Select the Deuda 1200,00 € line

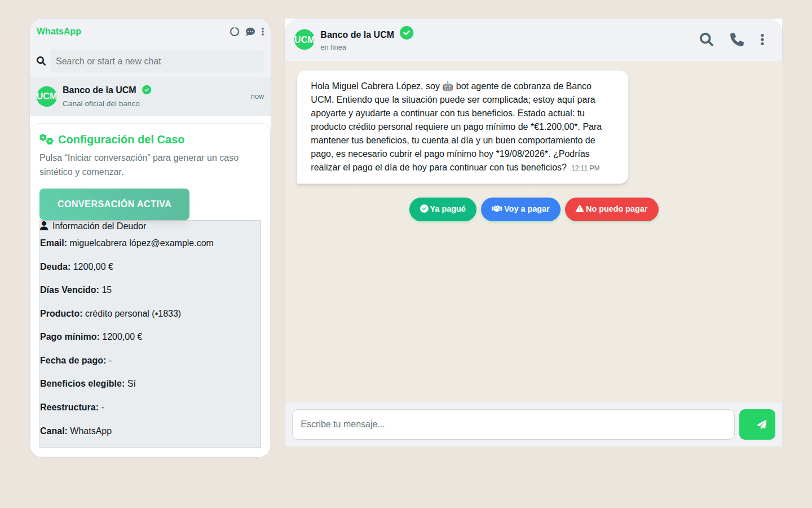[x=77, y=267]
